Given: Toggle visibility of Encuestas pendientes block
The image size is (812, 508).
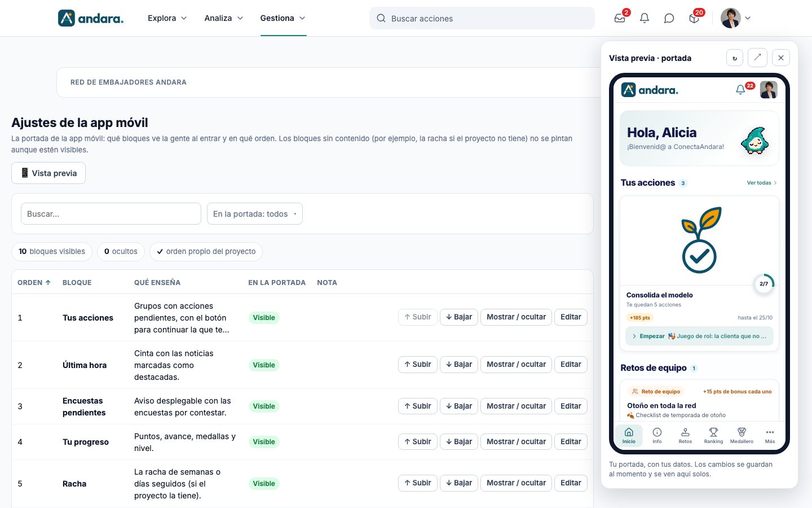Looking at the screenshot, I should click(516, 406).
